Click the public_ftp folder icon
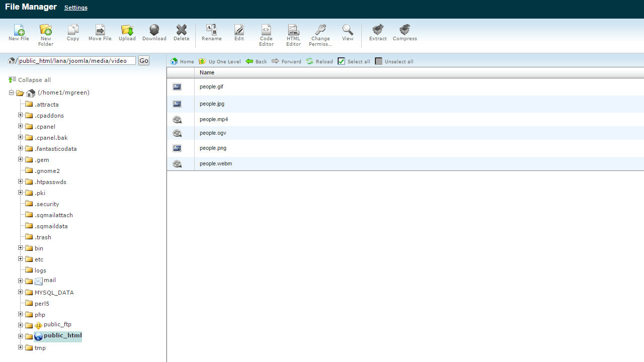The image size is (644, 362). (x=38, y=326)
